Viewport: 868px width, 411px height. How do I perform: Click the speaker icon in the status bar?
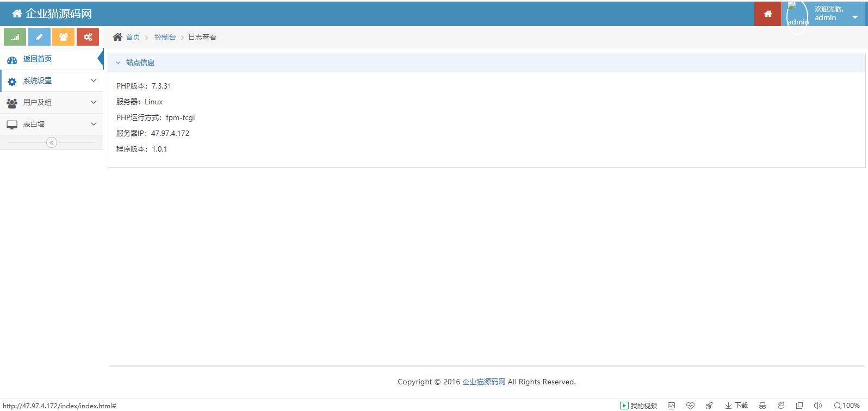pos(818,406)
